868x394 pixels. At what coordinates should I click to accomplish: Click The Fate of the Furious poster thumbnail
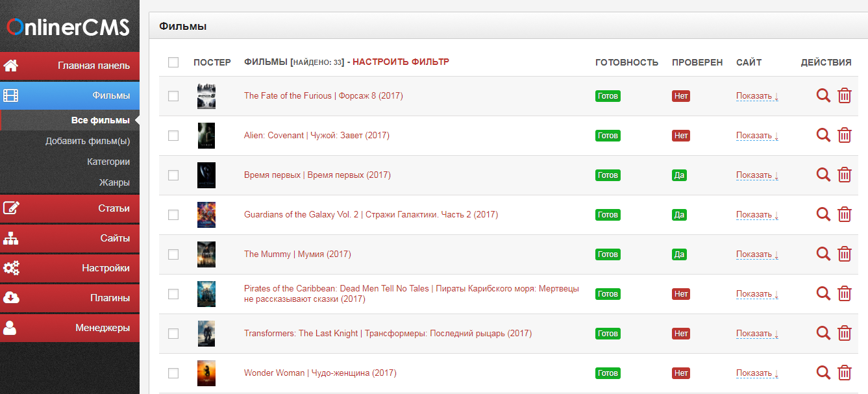206,96
